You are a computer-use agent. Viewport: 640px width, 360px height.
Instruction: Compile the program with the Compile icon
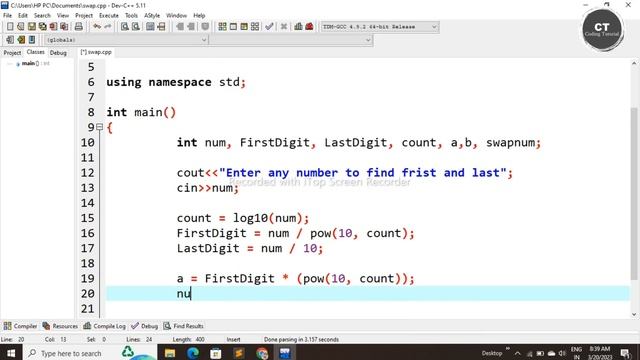(222, 27)
